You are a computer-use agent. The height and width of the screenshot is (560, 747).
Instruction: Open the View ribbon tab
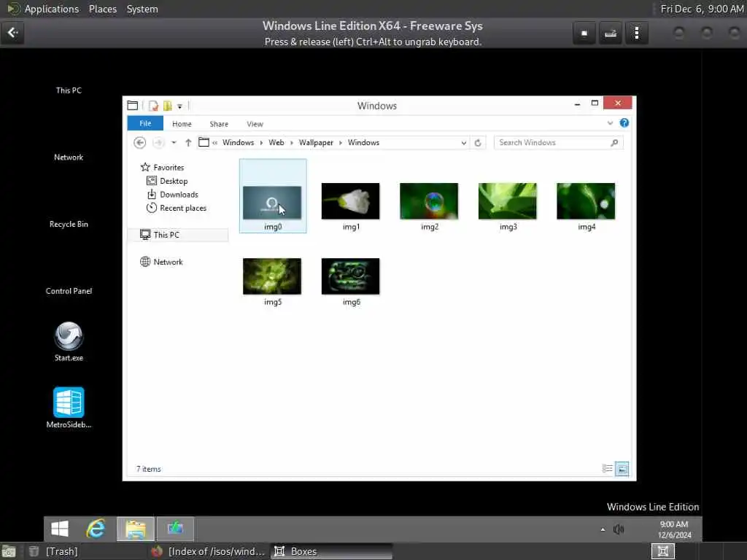click(255, 124)
